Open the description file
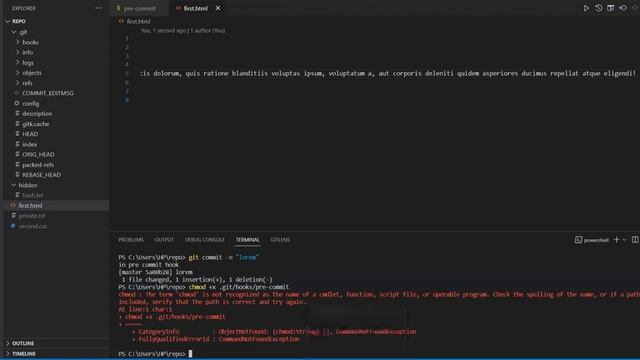 37,113
